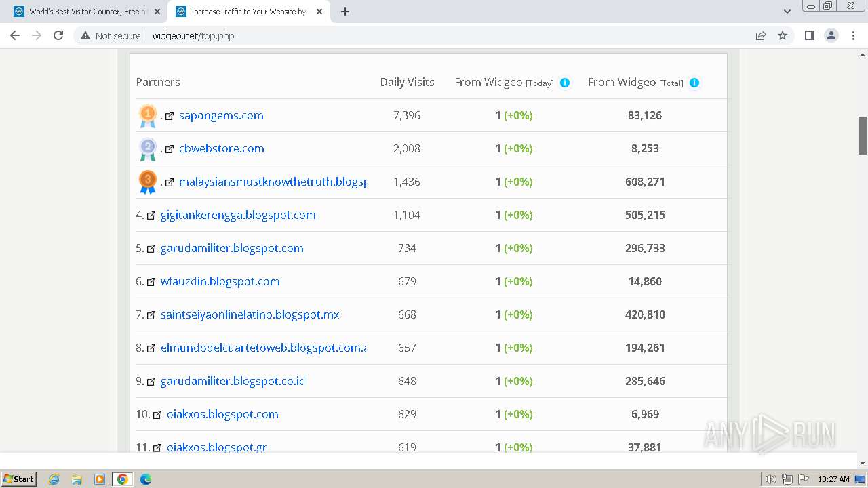Screen dimensions: 868x488
Task: Open a new browser tab
Action: [345, 12]
